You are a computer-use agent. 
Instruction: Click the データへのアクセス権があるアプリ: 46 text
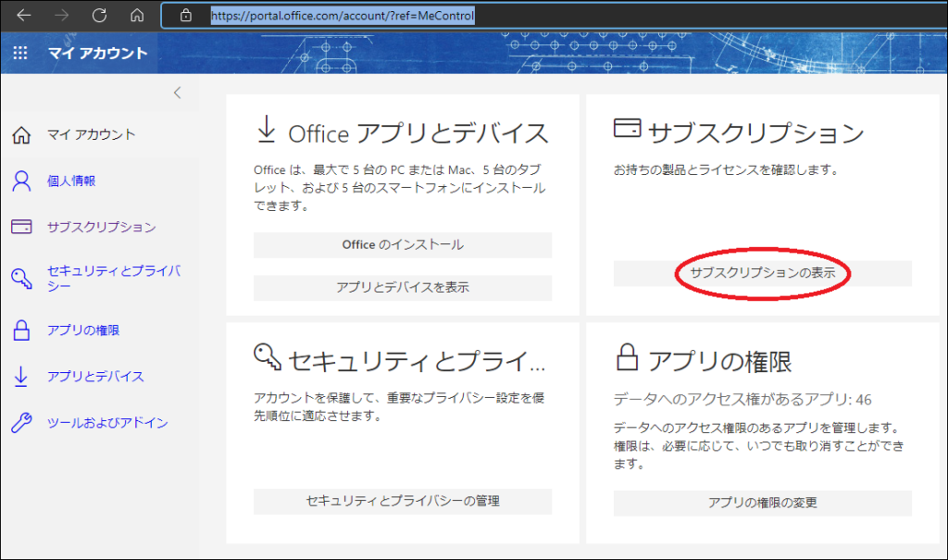pos(742,400)
